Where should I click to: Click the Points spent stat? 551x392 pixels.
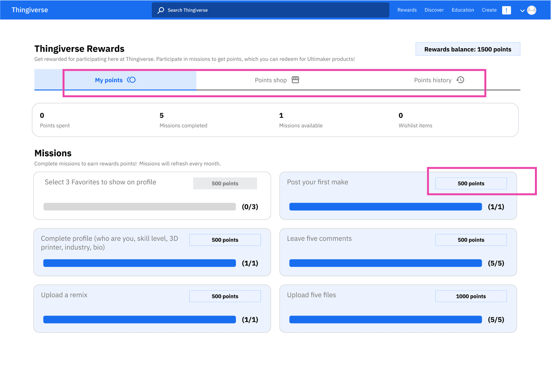[55, 120]
